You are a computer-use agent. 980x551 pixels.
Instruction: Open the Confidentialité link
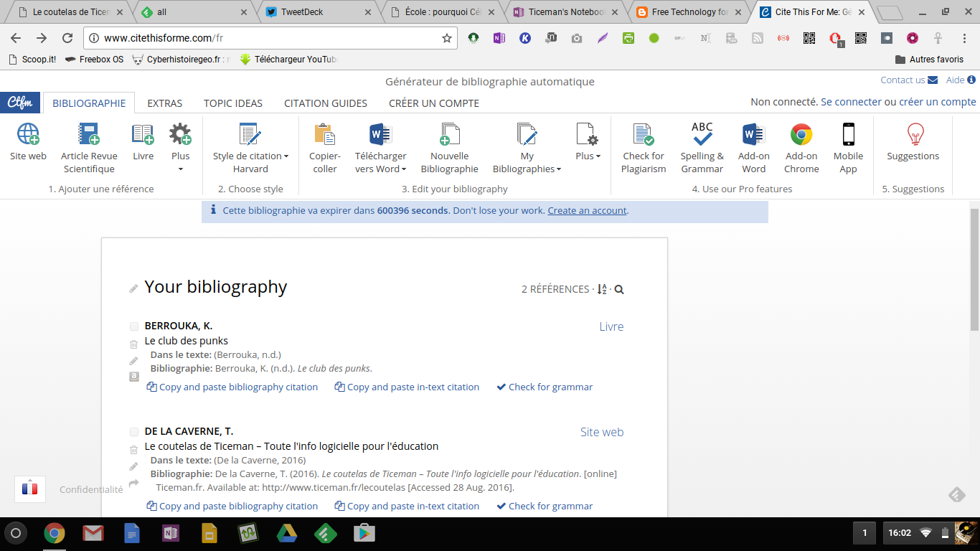click(91, 489)
